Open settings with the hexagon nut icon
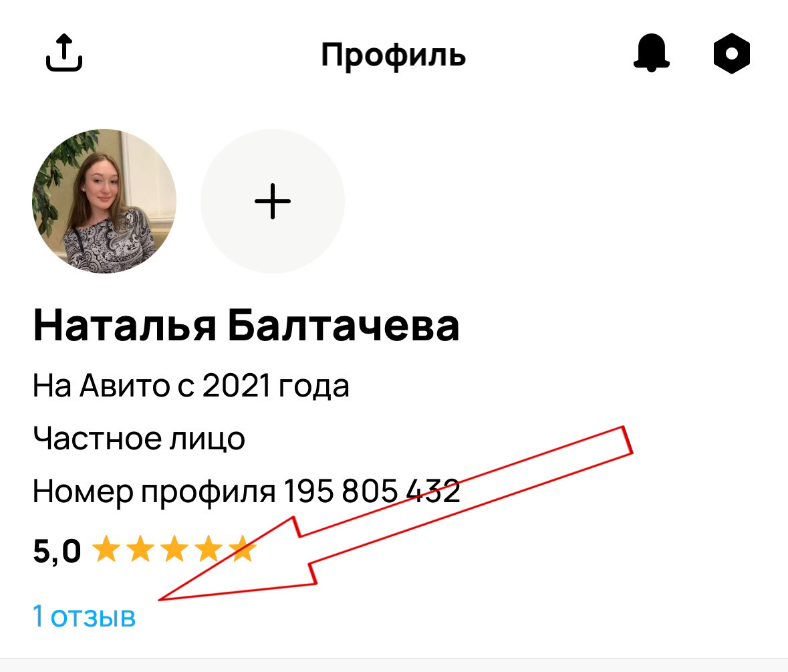The image size is (788, 672). pyautogui.click(x=732, y=53)
